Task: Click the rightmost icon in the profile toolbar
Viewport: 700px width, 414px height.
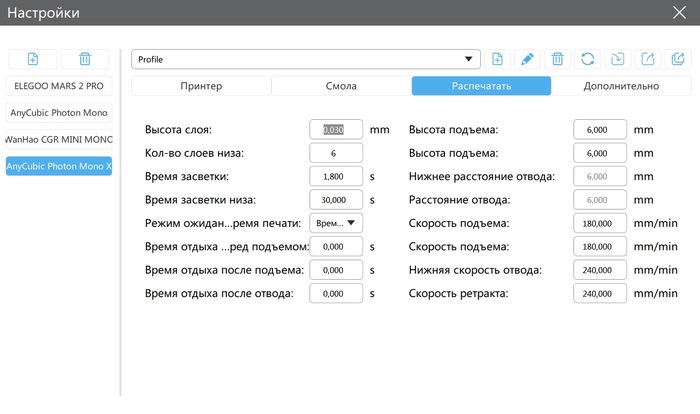Action: pos(678,60)
